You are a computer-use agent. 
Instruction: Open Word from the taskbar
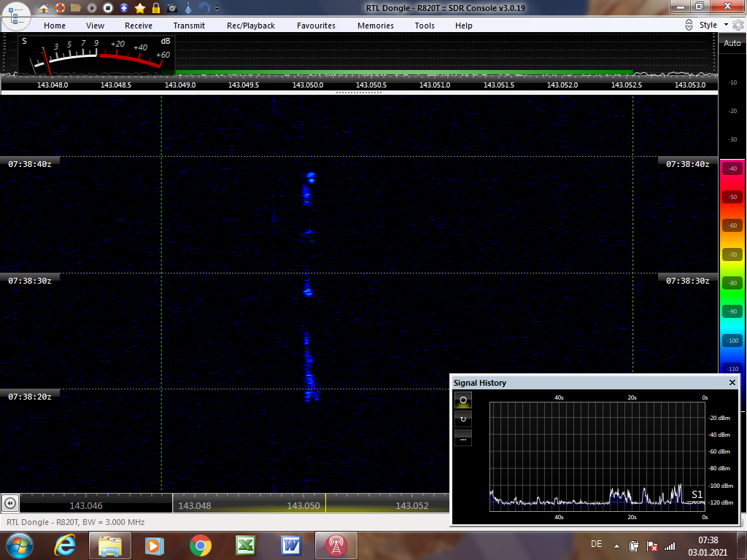point(291,545)
